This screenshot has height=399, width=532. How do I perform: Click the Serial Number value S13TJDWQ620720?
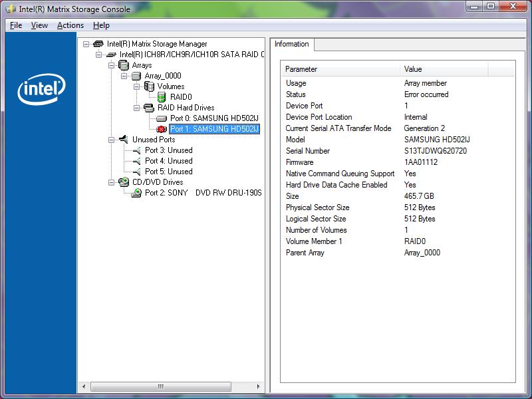click(436, 151)
